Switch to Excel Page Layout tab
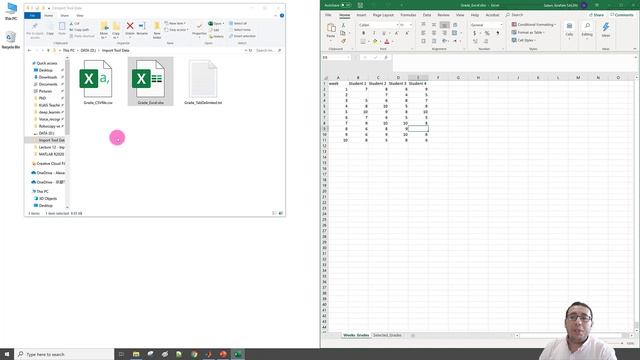This screenshot has height=360, width=640. (383, 15)
